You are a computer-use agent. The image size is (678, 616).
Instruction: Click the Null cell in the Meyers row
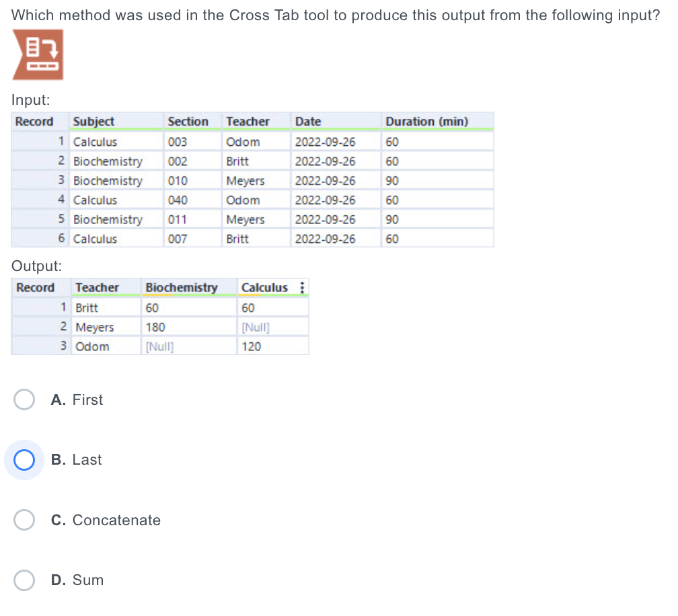[273, 328]
